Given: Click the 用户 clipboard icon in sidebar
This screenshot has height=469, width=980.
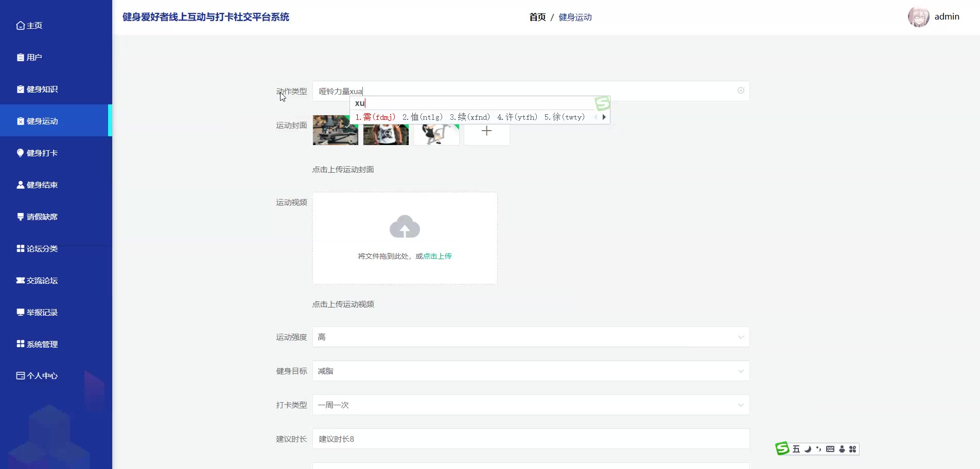Looking at the screenshot, I should tap(21, 57).
